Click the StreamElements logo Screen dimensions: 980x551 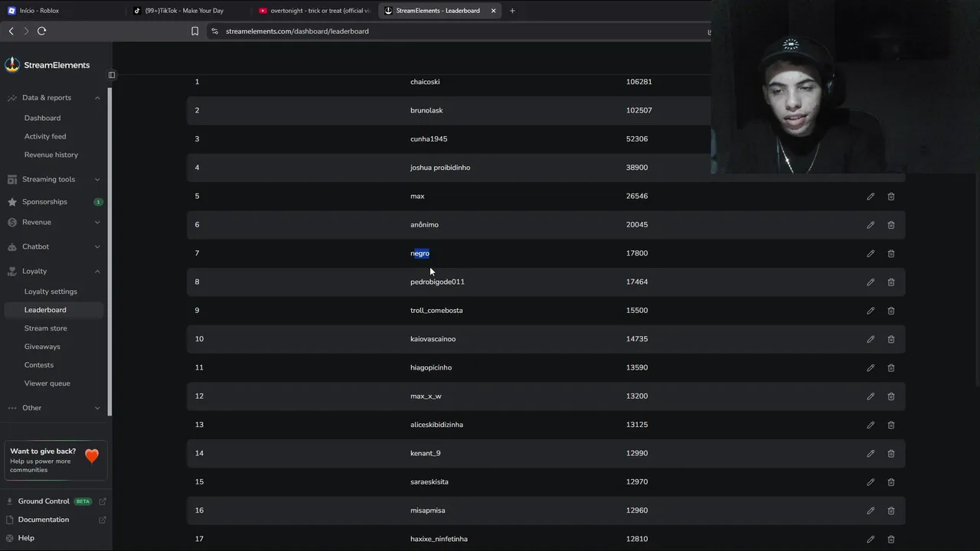[47, 65]
